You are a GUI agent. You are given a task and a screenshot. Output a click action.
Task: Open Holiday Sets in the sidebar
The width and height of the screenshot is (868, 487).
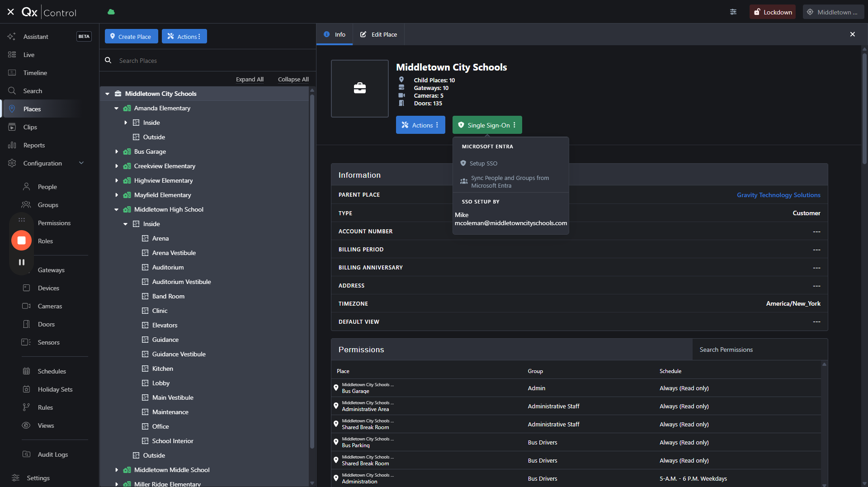tap(55, 389)
